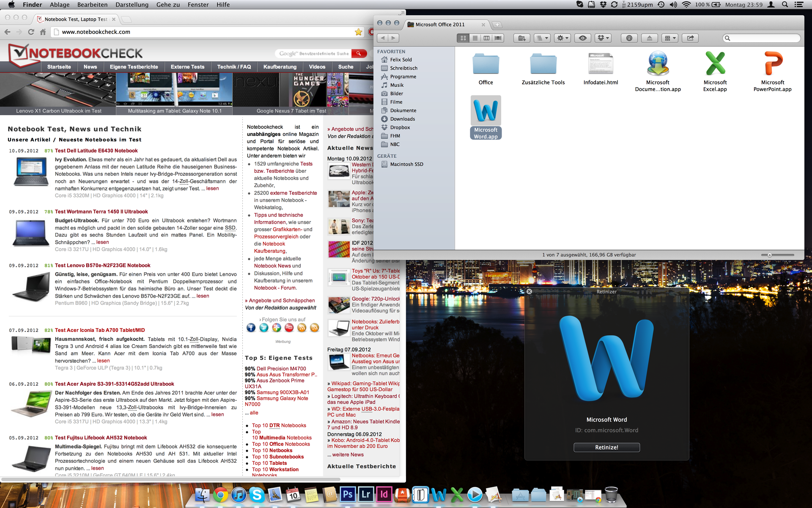Click the Share toolbar icon

point(690,38)
